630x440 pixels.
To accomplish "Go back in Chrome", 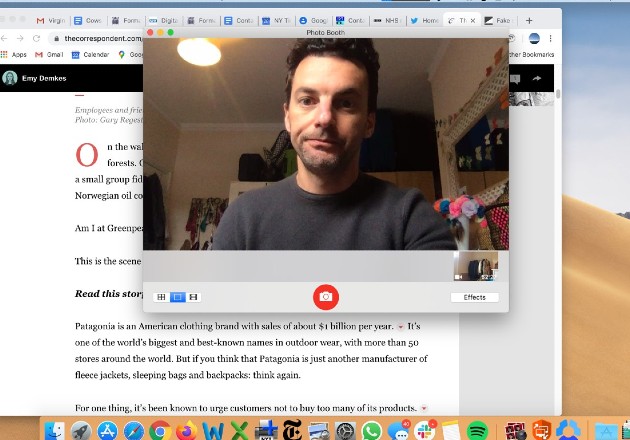I will (4, 39).
